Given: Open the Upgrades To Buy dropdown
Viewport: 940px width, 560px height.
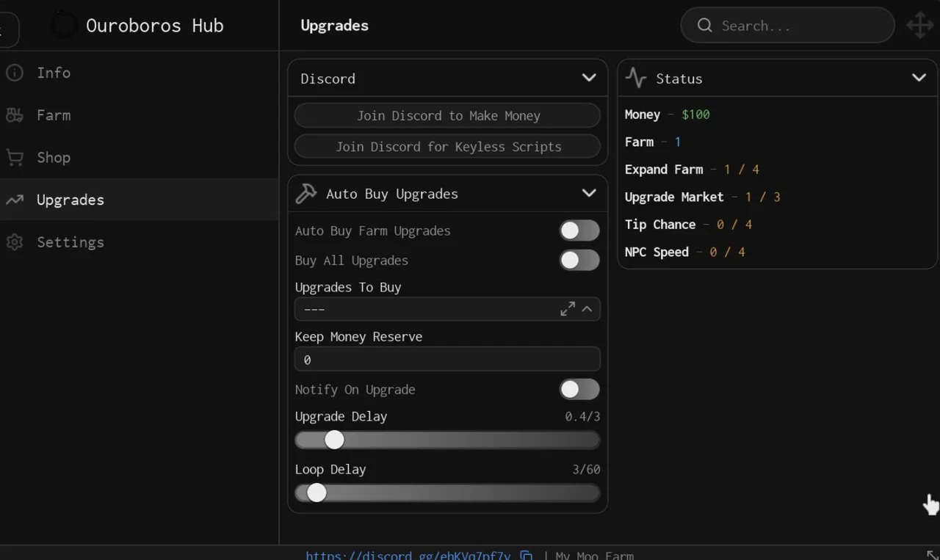Looking at the screenshot, I should tap(447, 309).
